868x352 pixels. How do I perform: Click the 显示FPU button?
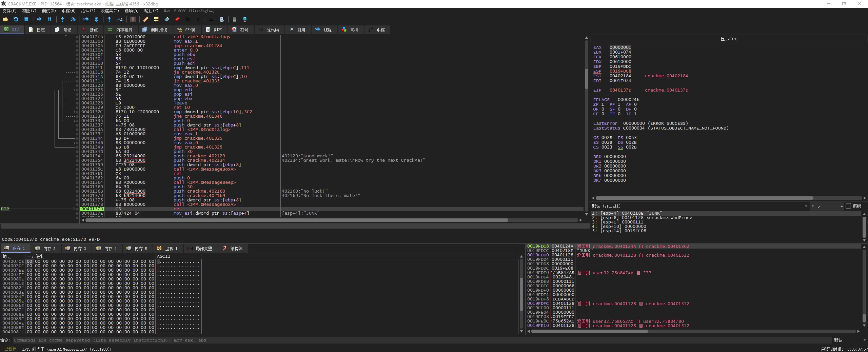point(729,39)
